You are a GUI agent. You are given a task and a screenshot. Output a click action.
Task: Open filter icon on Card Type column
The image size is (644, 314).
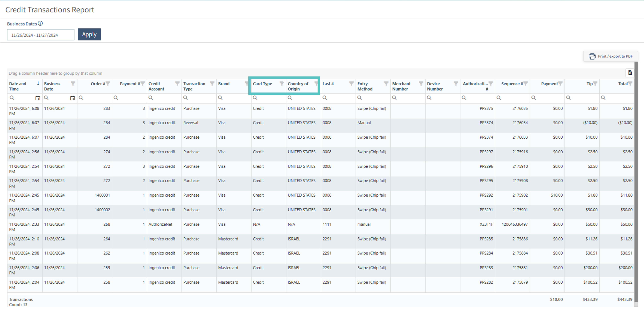[282, 83]
